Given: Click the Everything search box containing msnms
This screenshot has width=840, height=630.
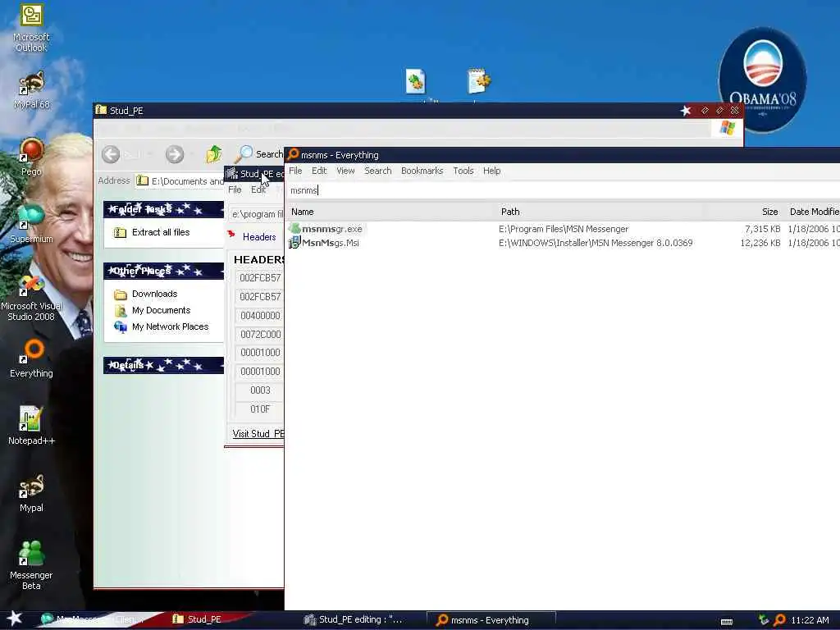Looking at the screenshot, I should coord(563,190).
